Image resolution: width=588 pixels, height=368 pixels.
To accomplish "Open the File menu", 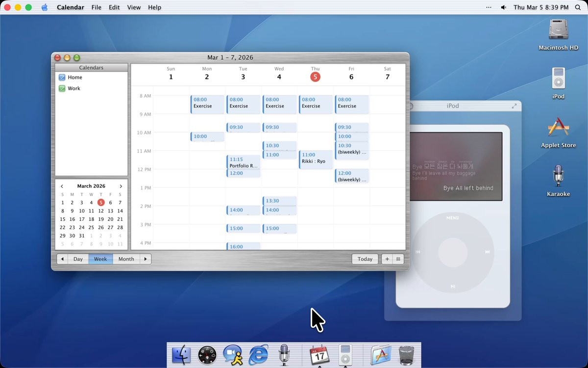I will point(97,7).
